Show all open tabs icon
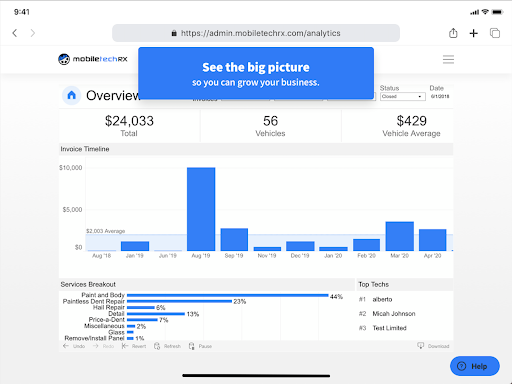This screenshot has width=512, height=384. tap(495, 33)
